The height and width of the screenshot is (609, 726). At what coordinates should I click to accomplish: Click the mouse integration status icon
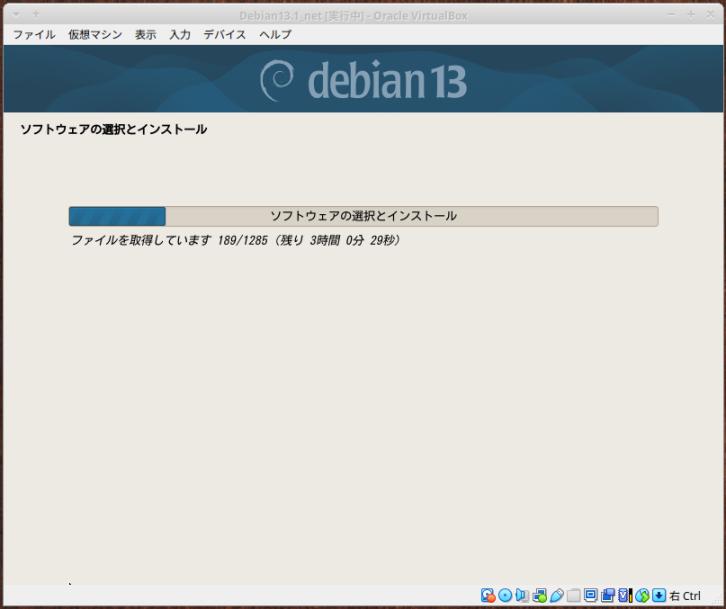642,595
